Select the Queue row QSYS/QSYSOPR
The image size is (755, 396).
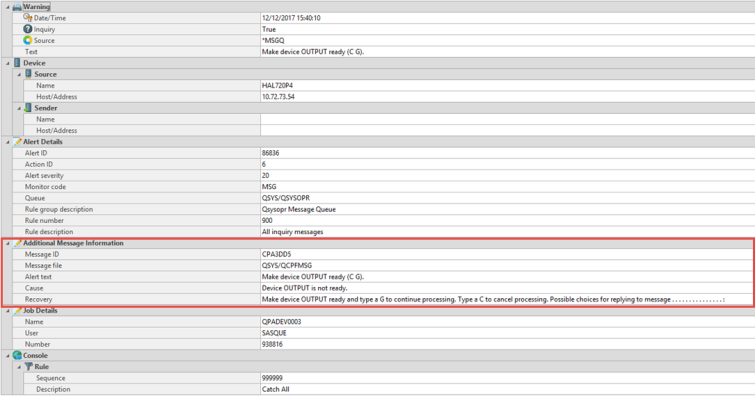coord(377,198)
